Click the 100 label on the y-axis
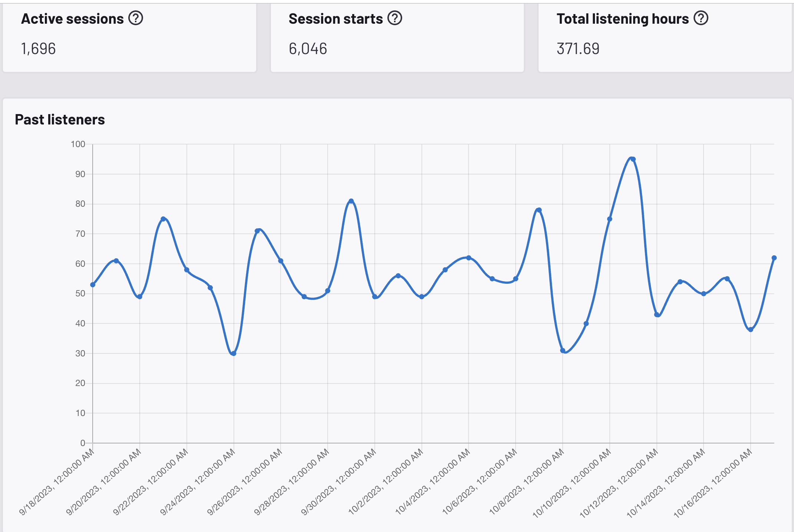The height and width of the screenshot is (532, 794). click(78, 144)
